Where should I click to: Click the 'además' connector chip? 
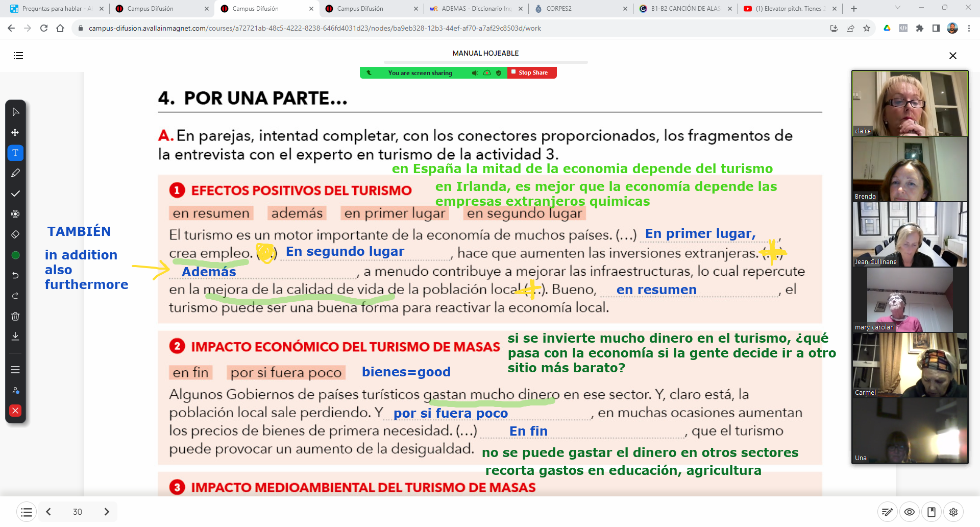tap(297, 213)
